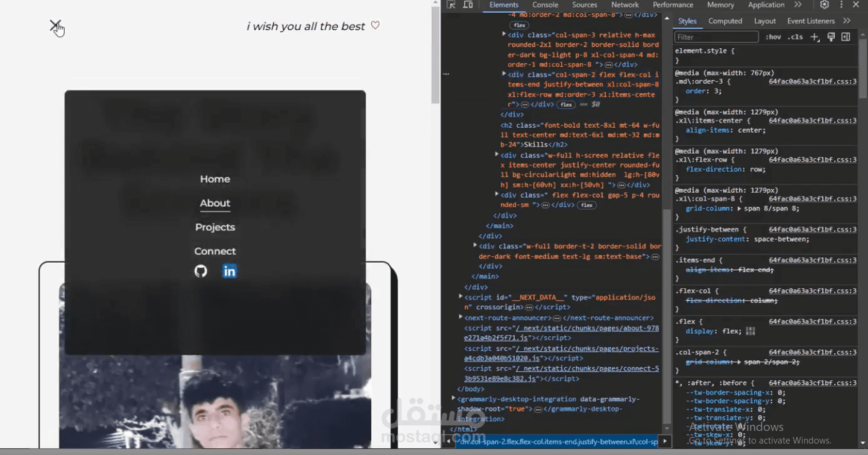The image size is (868, 455).
Task: Click the Styles Filter input field
Action: coord(716,37)
